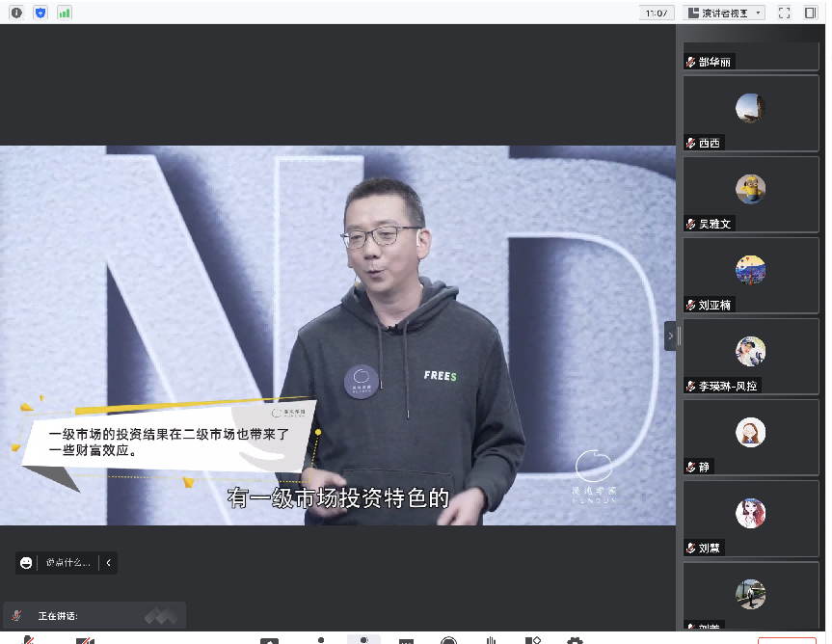
Task: Click the 11:07 meeting timer
Action: click(657, 13)
